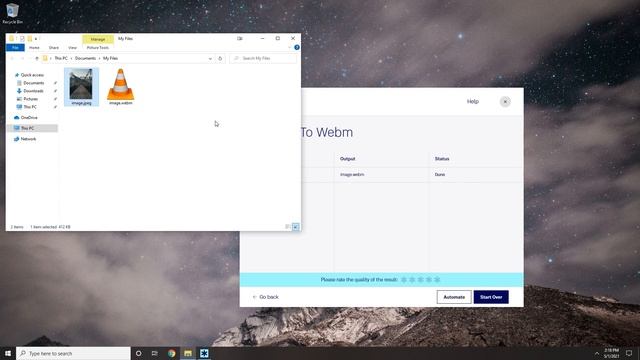Viewport: 640px width, 360px height.
Task: Select the highlighted This PC navigation item
Action: click(x=32, y=128)
